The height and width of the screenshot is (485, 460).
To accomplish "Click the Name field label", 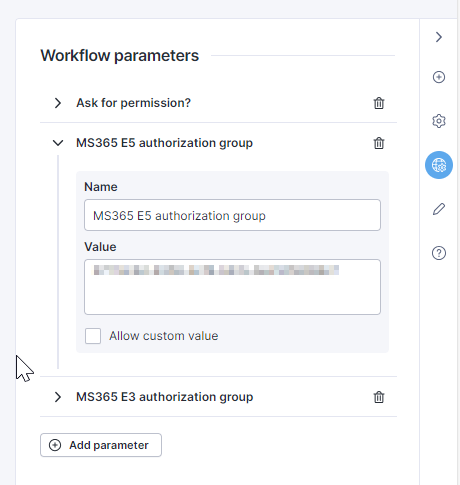I will pyautogui.click(x=101, y=187).
